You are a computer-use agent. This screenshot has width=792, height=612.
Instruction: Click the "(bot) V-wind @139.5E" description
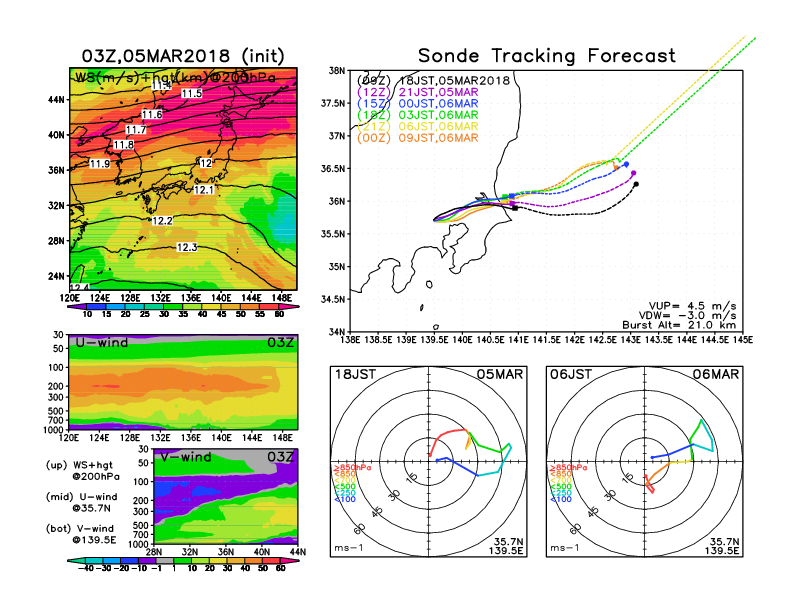point(81,534)
